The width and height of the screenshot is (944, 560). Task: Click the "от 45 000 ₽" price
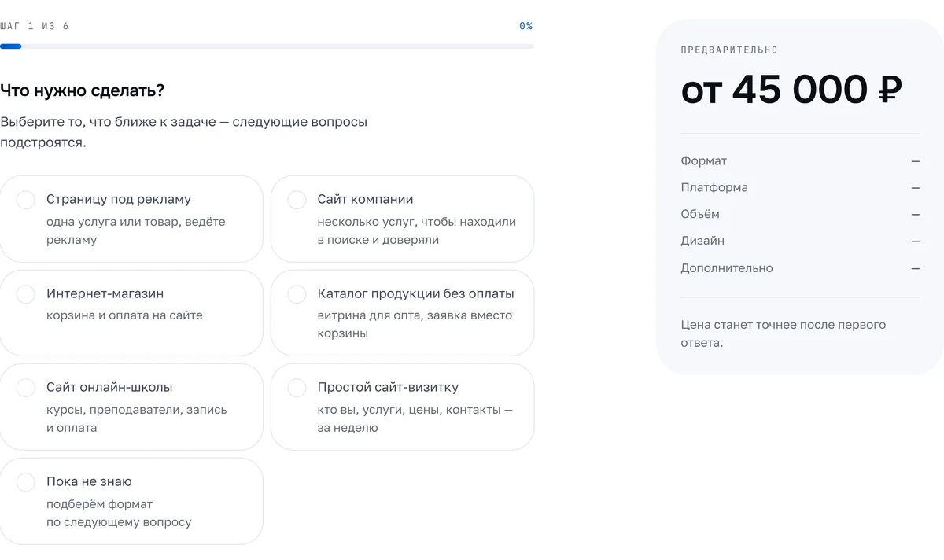791,90
